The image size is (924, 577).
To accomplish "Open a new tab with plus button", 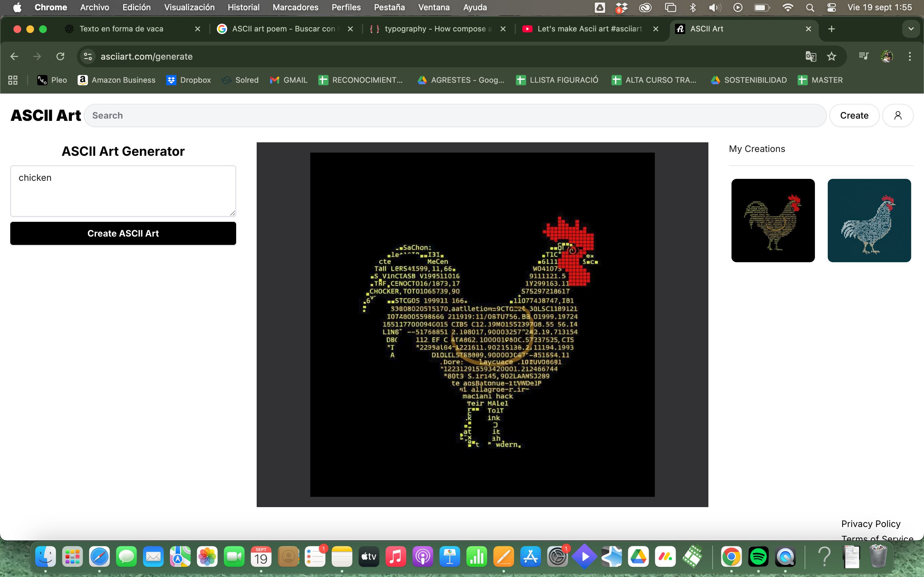I will click(832, 29).
